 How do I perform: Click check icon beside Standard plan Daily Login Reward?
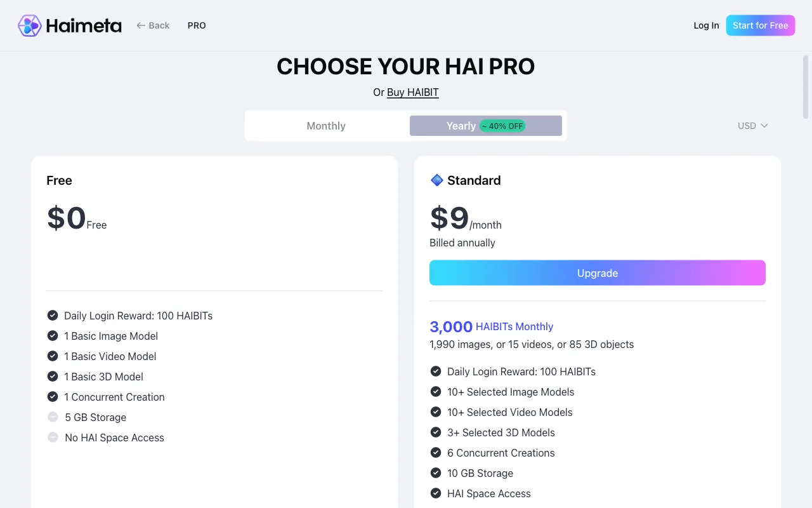tap(436, 371)
